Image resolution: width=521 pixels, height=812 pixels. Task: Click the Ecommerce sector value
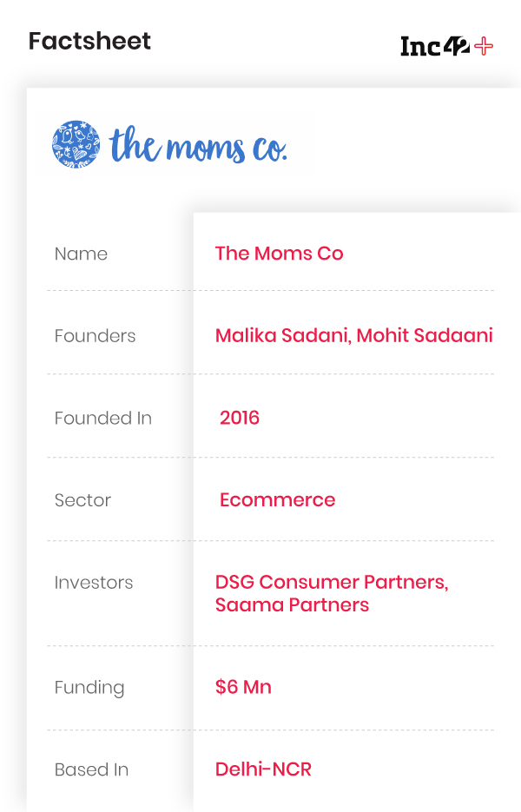277,500
